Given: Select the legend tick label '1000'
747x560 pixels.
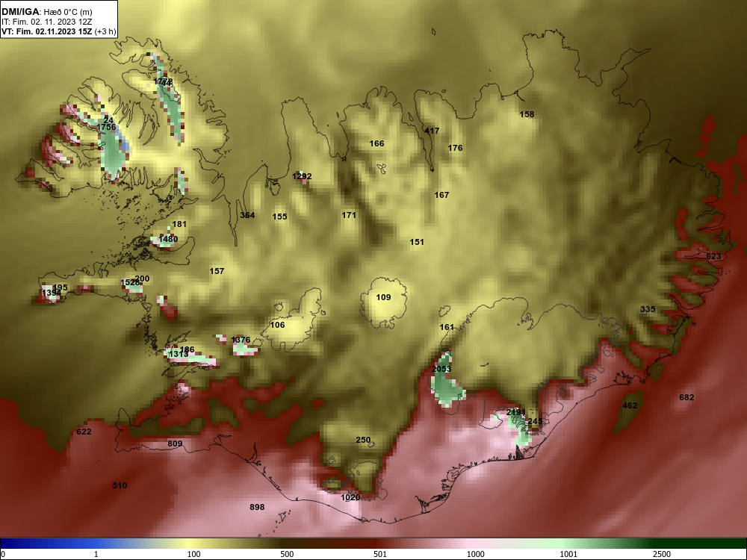Looking at the screenshot, I should (x=475, y=554).
